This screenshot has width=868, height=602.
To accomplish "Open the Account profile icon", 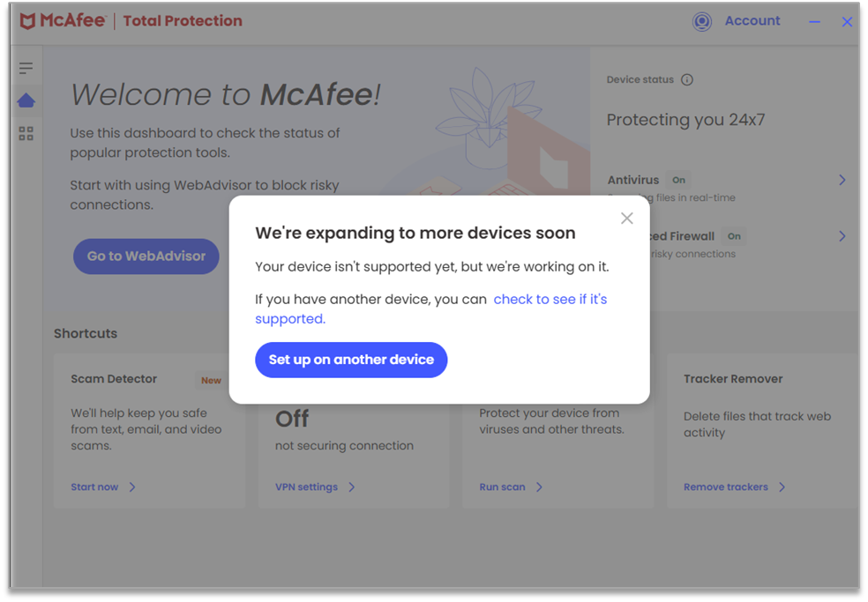I will point(701,21).
